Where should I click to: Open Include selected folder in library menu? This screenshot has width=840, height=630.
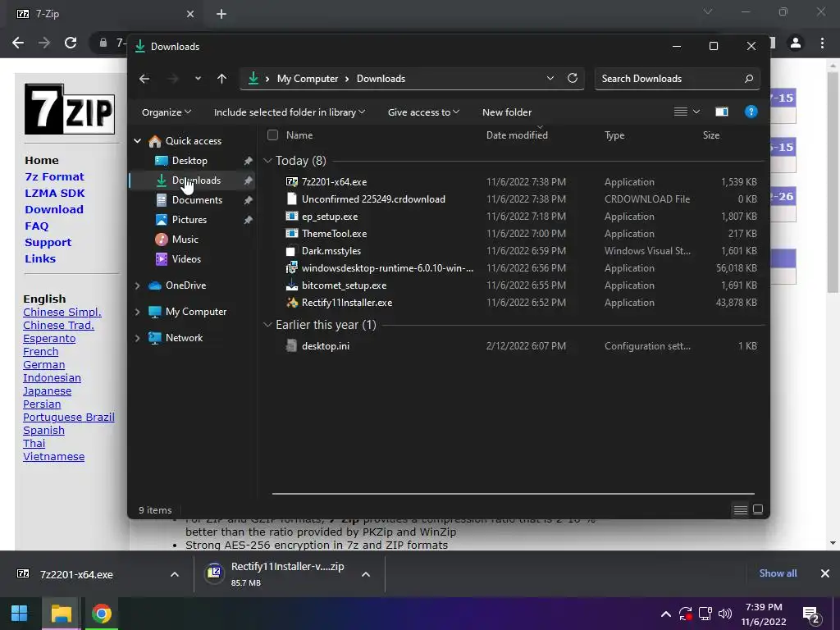(290, 112)
